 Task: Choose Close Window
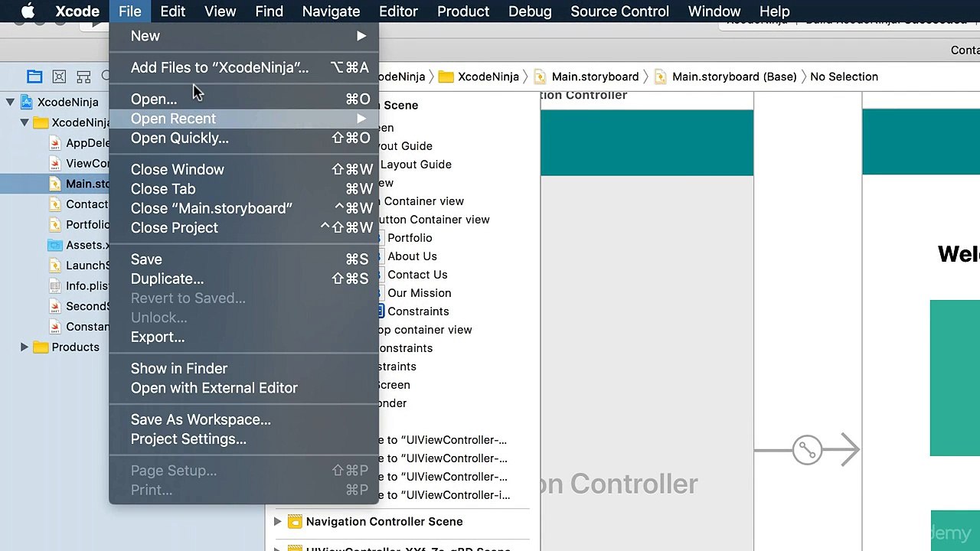[x=244, y=170]
